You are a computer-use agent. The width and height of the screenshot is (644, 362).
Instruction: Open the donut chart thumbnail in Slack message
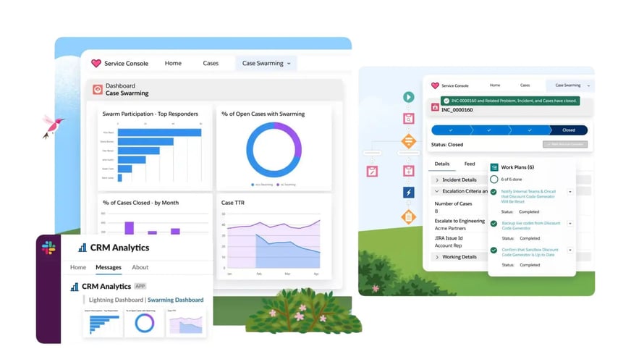145,322
